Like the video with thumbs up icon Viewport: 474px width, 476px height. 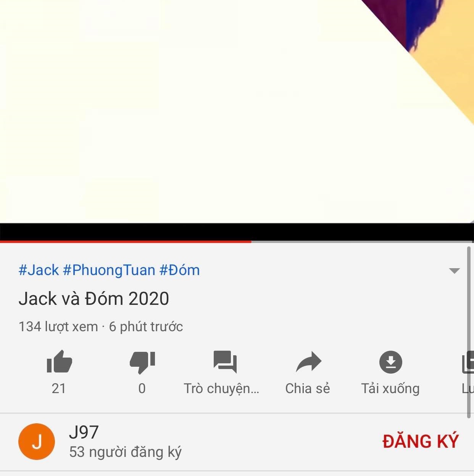tap(59, 361)
